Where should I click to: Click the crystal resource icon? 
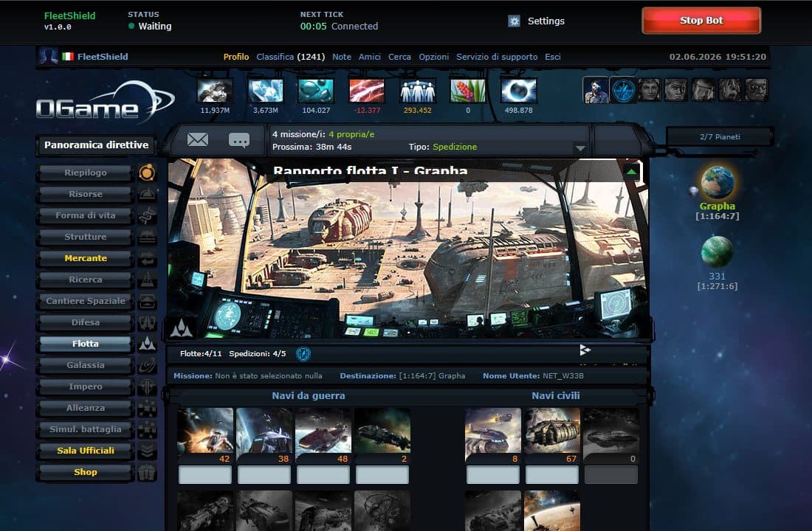266,91
